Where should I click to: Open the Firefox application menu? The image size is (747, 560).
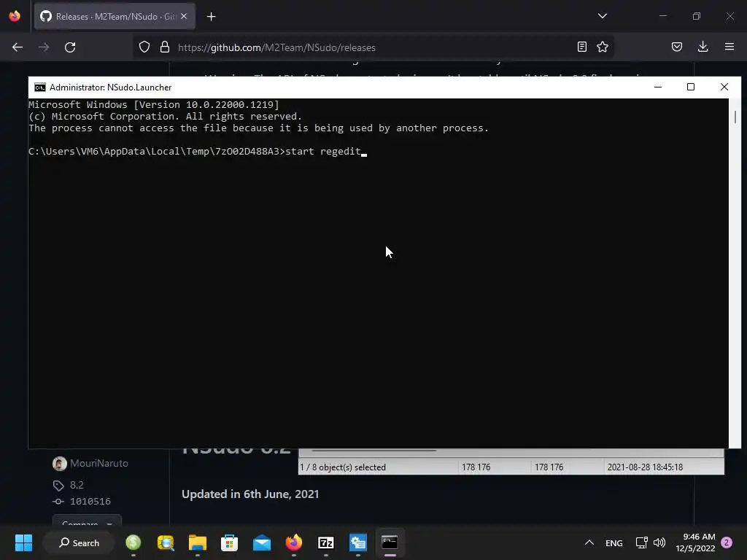[729, 47]
